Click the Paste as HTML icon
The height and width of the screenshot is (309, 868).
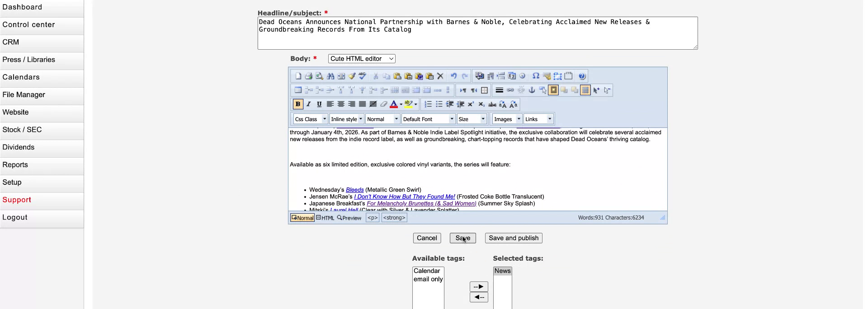tap(430, 76)
